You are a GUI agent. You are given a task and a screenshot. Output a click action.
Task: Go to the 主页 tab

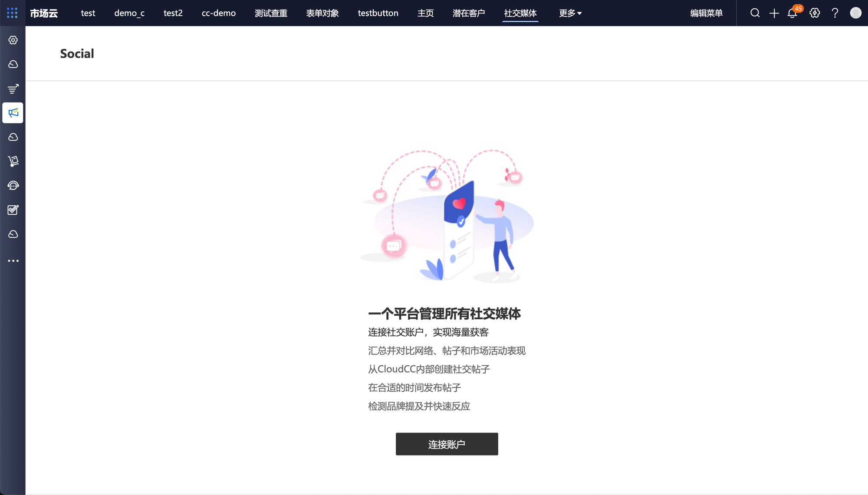[425, 13]
